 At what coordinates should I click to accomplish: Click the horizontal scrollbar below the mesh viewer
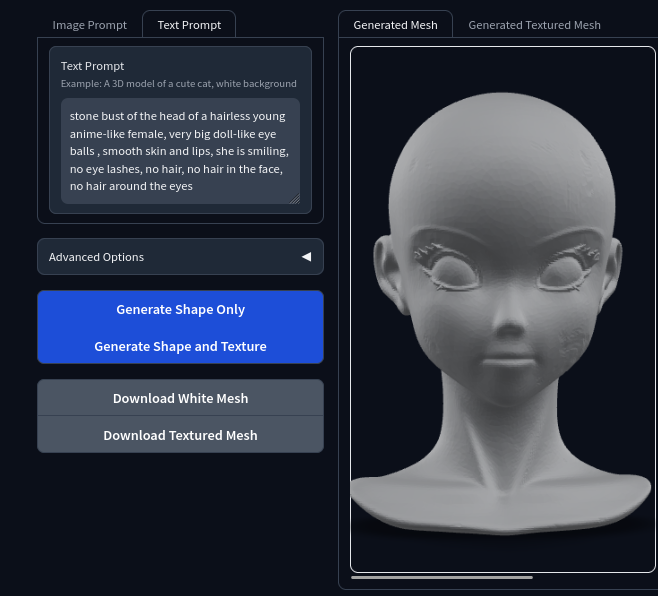click(442, 578)
